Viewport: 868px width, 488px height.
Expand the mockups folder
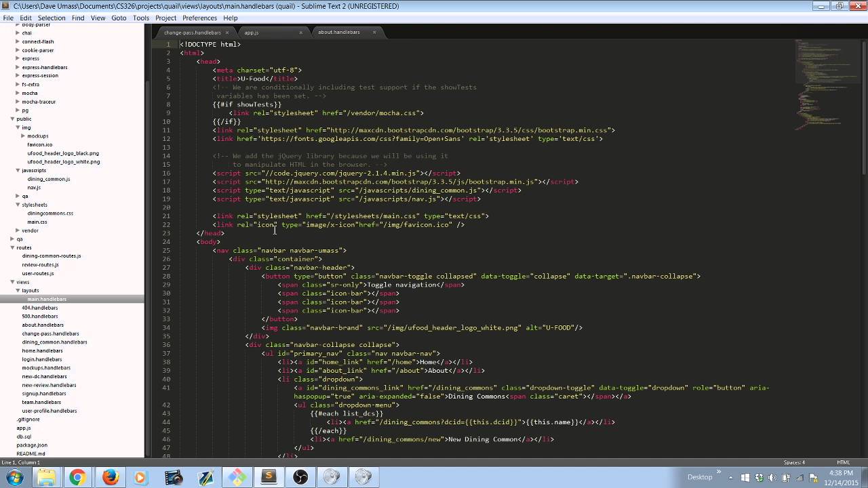[22, 136]
